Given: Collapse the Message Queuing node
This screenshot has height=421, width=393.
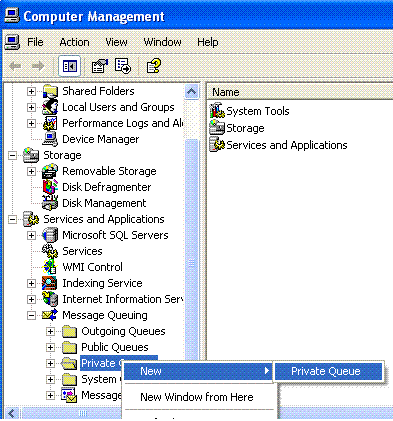Looking at the screenshot, I should pos(31,315).
